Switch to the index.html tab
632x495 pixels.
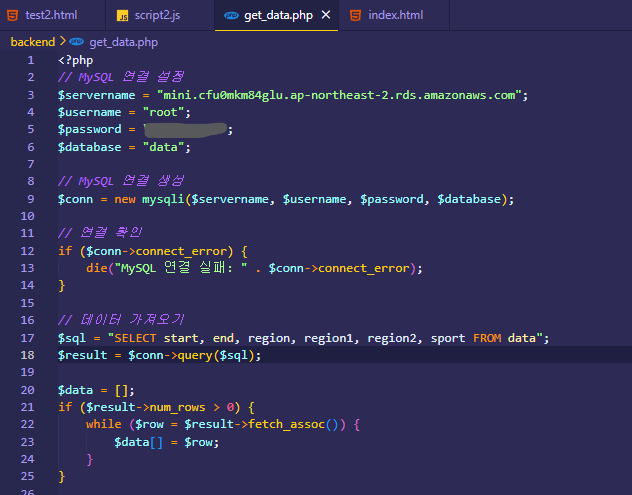394,15
